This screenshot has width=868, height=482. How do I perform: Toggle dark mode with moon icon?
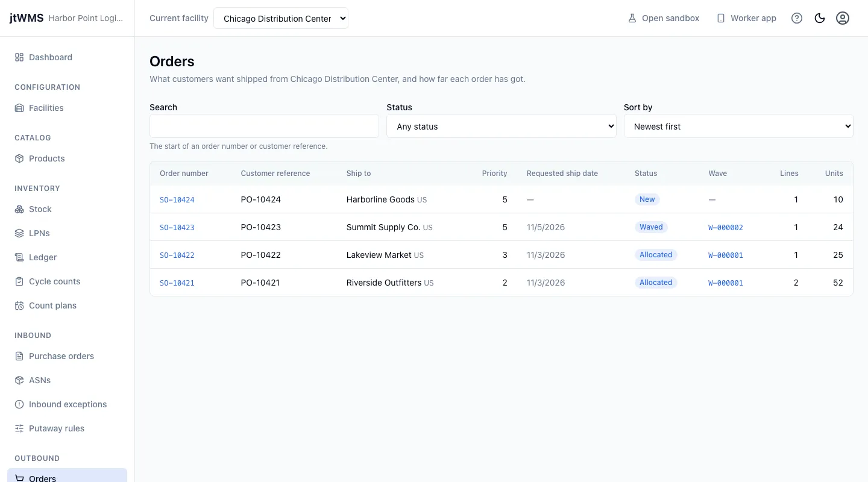pos(820,18)
